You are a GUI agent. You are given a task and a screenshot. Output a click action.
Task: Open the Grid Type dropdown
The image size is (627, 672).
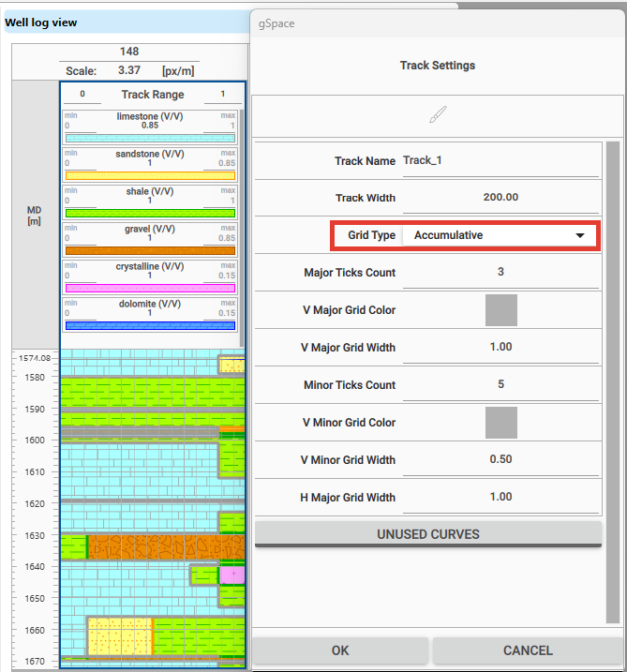pos(499,235)
